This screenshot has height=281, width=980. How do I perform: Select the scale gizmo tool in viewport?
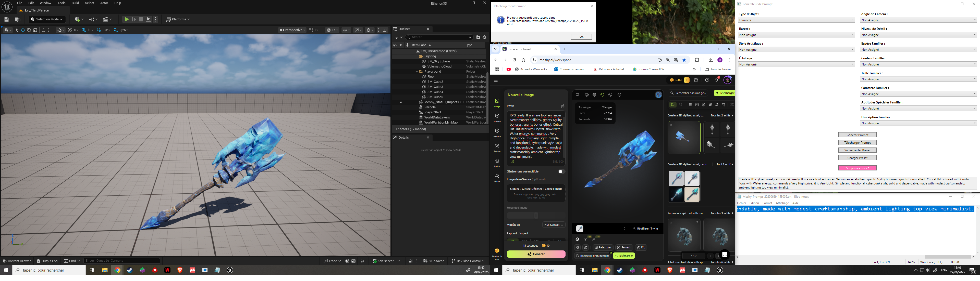click(35, 30)
